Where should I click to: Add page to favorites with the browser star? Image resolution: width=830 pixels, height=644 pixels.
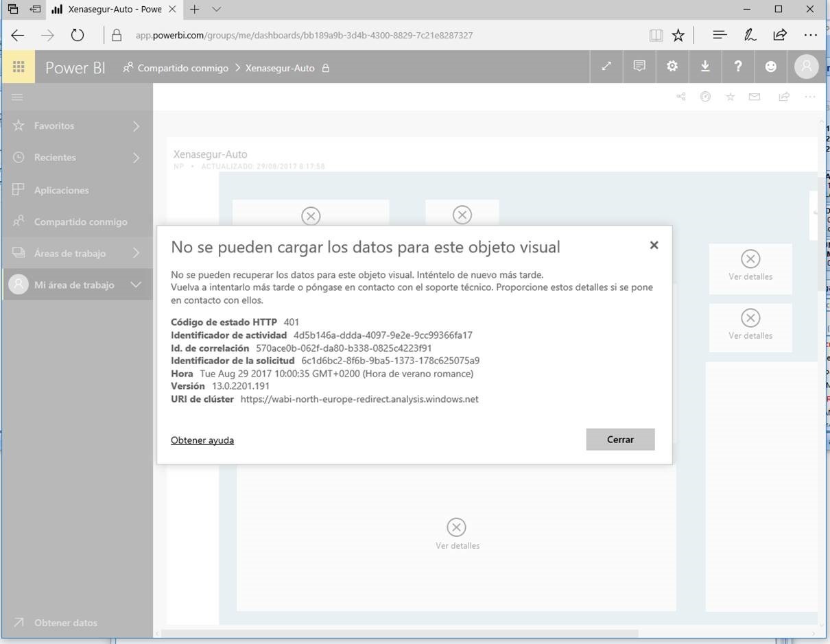[678, 35]
